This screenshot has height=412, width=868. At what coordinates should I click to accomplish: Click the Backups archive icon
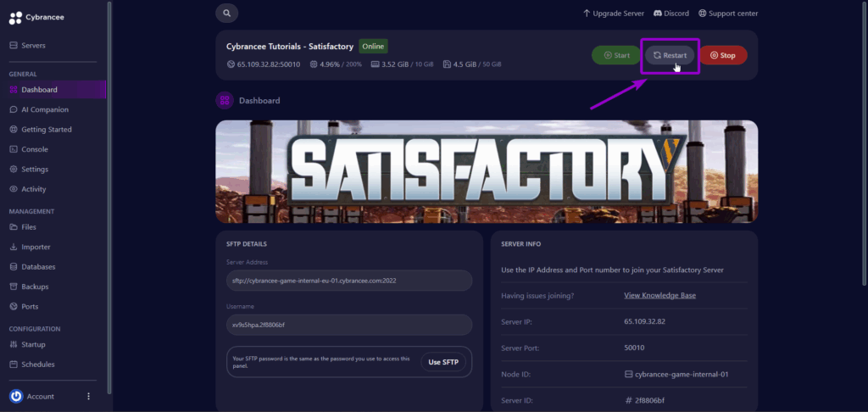click(14, 287)
